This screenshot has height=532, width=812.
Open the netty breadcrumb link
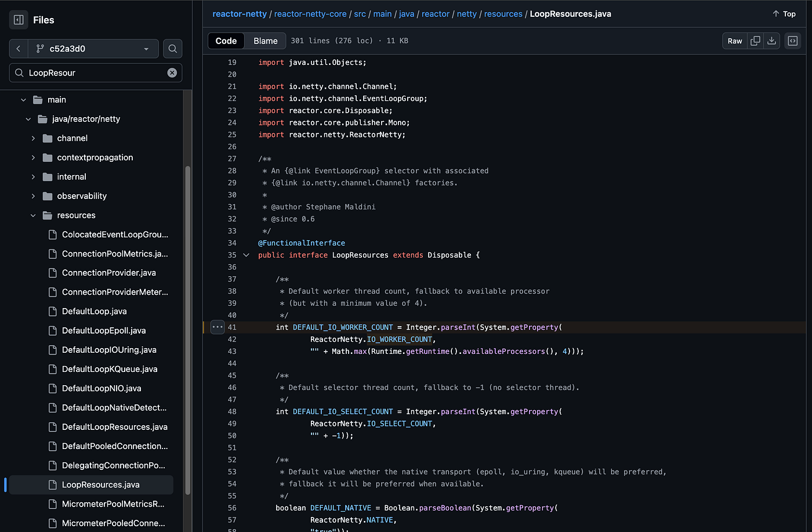pyautogui.click(x=467, y=14)
